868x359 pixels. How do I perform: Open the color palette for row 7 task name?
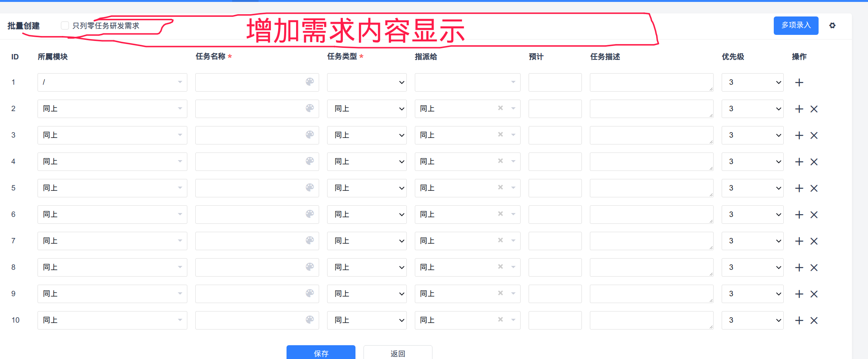point(310,240)
